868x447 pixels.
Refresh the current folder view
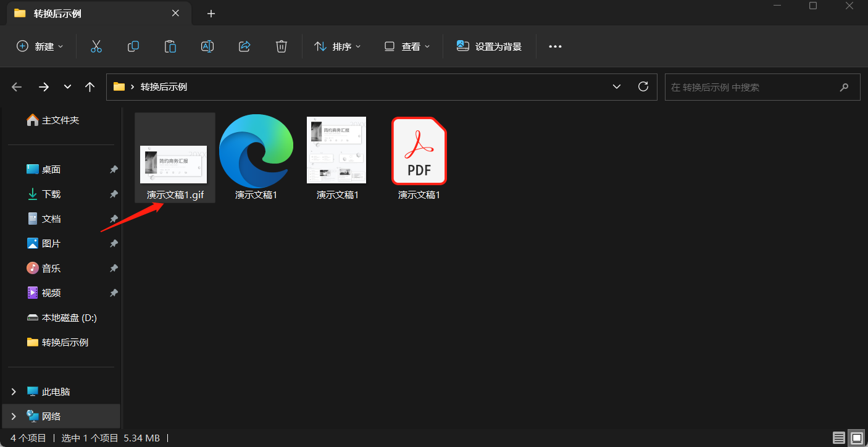click(643, 86)
